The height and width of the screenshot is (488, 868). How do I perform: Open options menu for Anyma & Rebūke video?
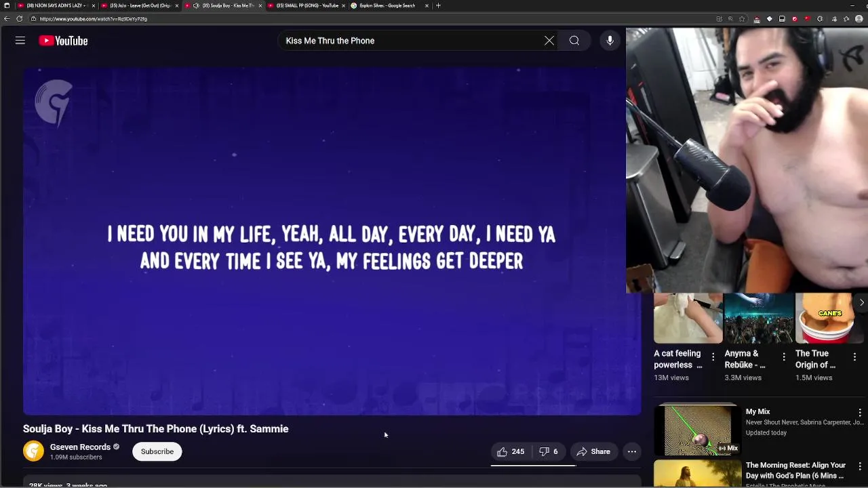[784, 357]
